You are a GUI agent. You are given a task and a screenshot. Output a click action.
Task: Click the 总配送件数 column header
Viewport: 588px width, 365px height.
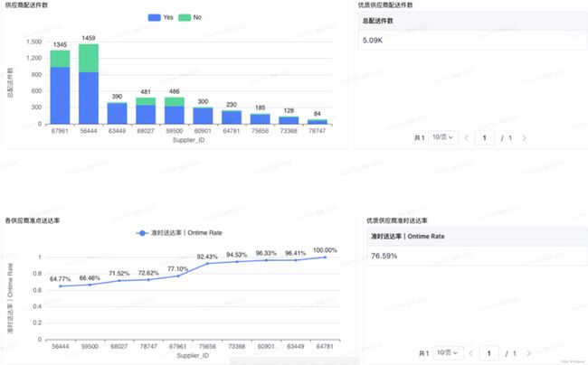(x=473, y=21)
